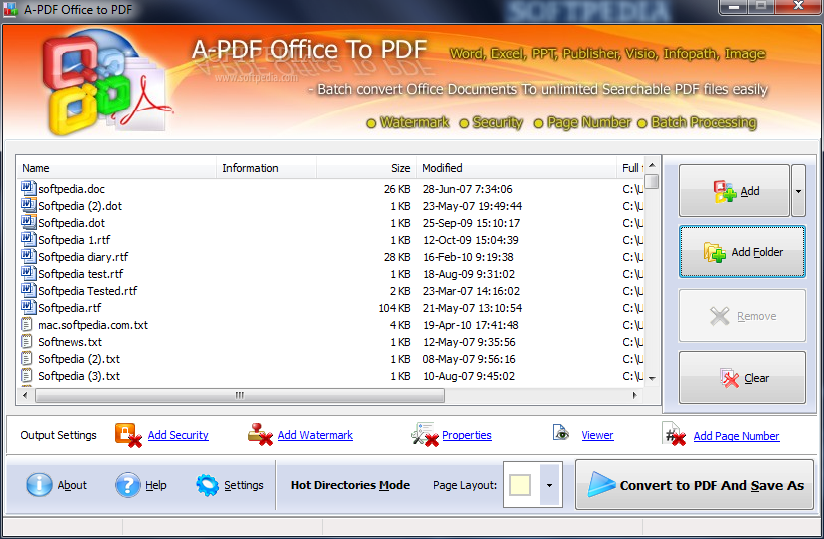Screen dimensions: 824x539
Task: Click the text file icon beside Softnews.txt
Action: pos(27,341)
